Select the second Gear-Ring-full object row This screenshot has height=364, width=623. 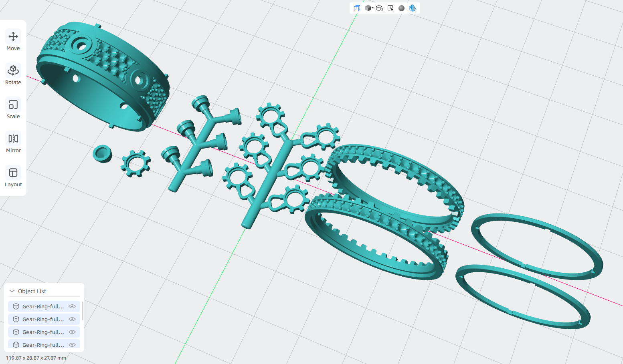click(44, 319)
